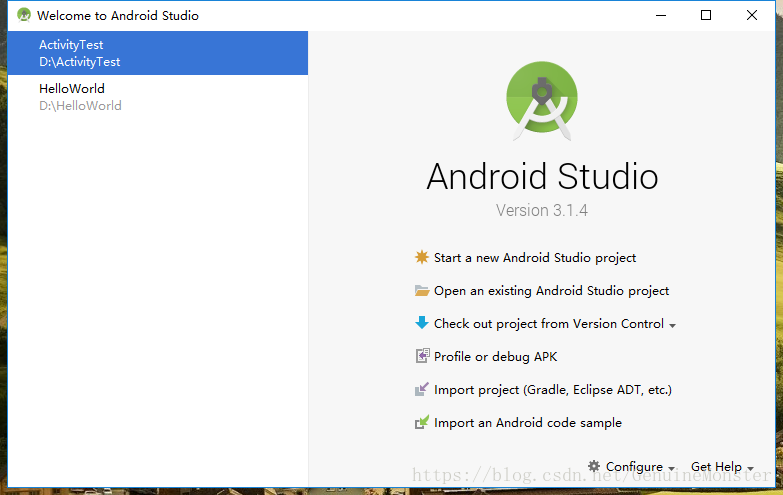Open the Get Help dropdown
783x495 pixels.
tap(722, 467)
